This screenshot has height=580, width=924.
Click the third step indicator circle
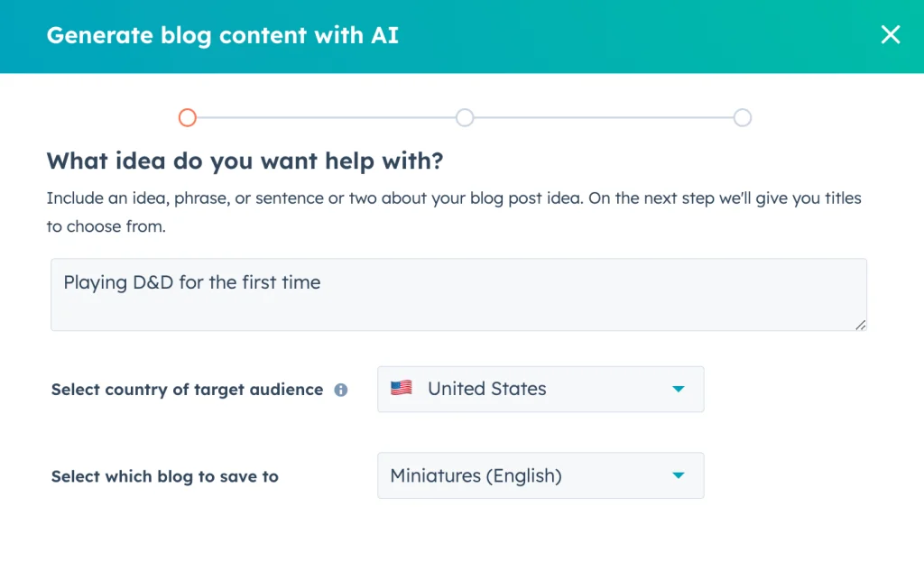(742, 117)
